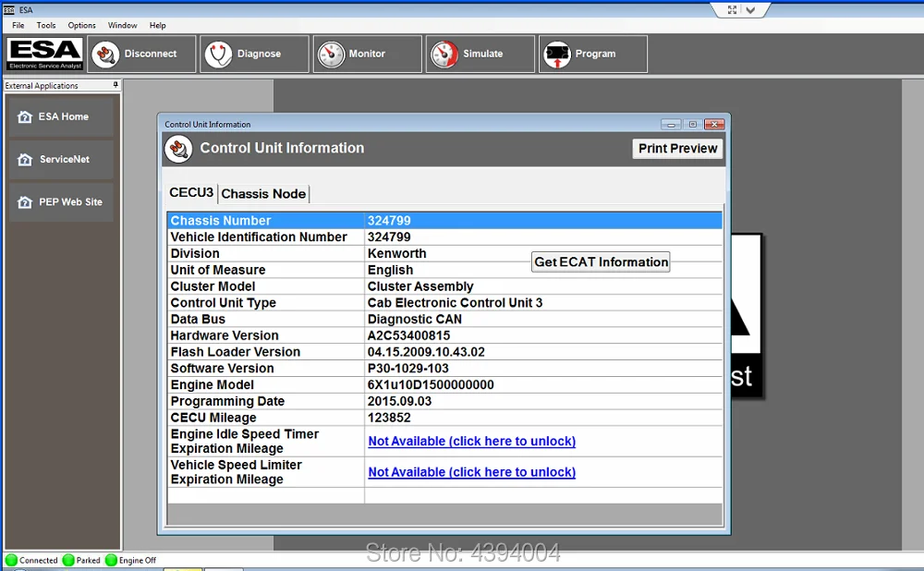Click the Get ECAT Information button
The width and height of the screenshot is (924, 571).
[602, 261]
